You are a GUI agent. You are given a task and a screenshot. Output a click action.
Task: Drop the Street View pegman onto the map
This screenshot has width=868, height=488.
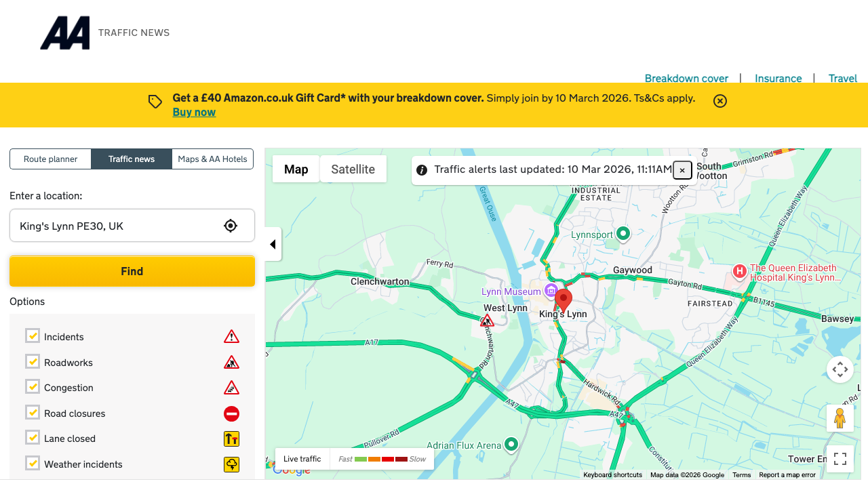pos(840,418)
